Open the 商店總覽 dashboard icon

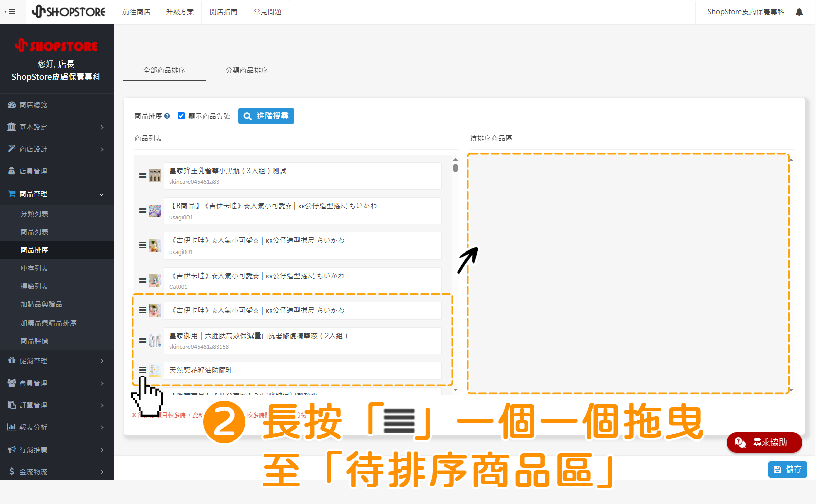[12, 105]
